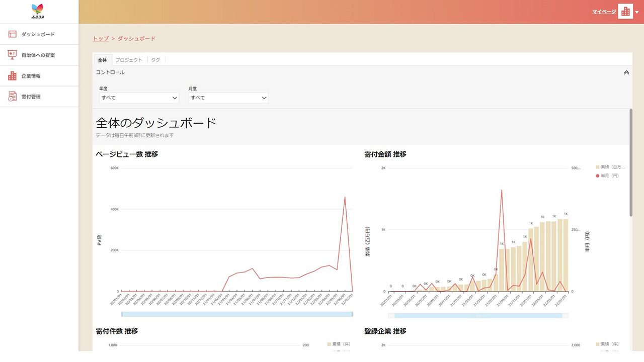
Task: Toggle 単月（円） legend in 寄付金額 chart
Action: tap(607, 176)
